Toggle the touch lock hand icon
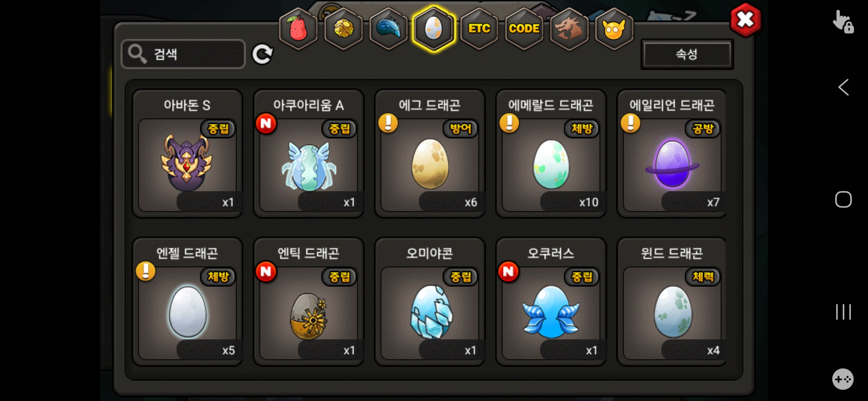The height and width of the screenshot is (401, 868). pos(843,22)
